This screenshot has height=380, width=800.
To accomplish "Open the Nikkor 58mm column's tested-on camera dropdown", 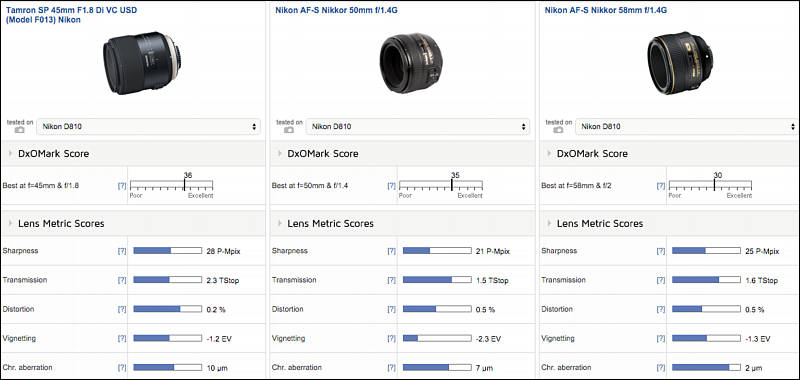I will (687, 126).
